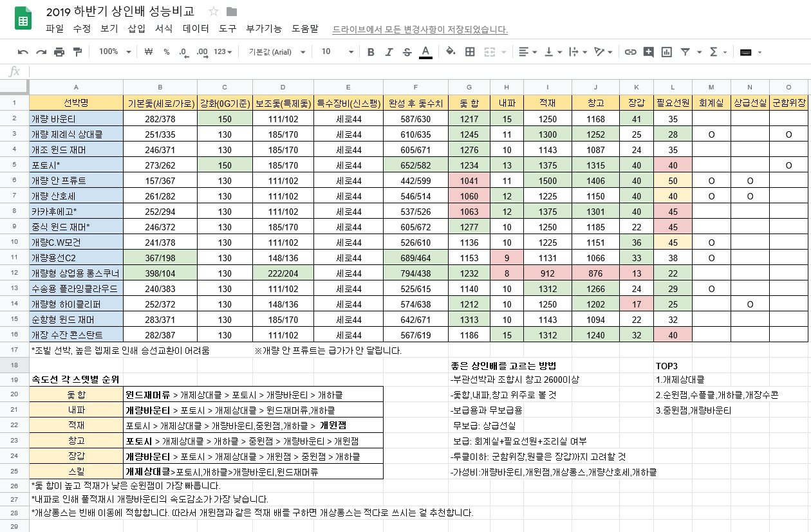Click the move to folder icon
Image resolution: width=811 pixels, height=532 pixels.
[x=232, y=12]
